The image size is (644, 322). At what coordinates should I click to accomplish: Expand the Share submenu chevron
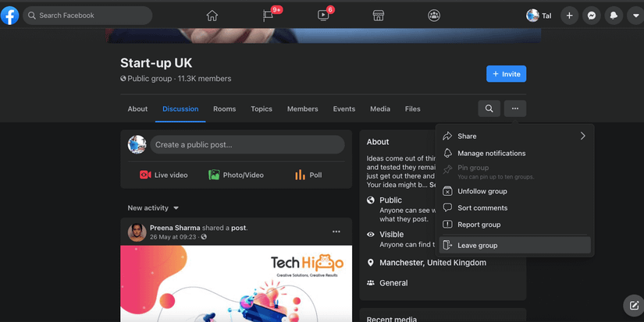click(x=582, y=136)
